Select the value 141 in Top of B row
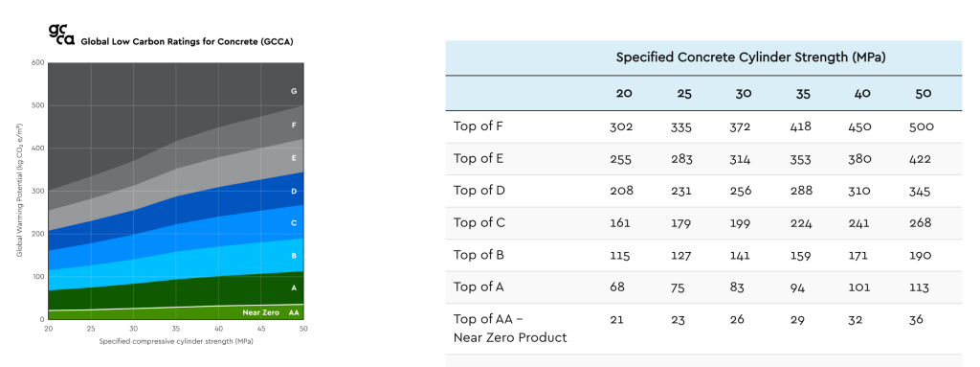This screenshot has height=367, width=980. tap(742, 256)
